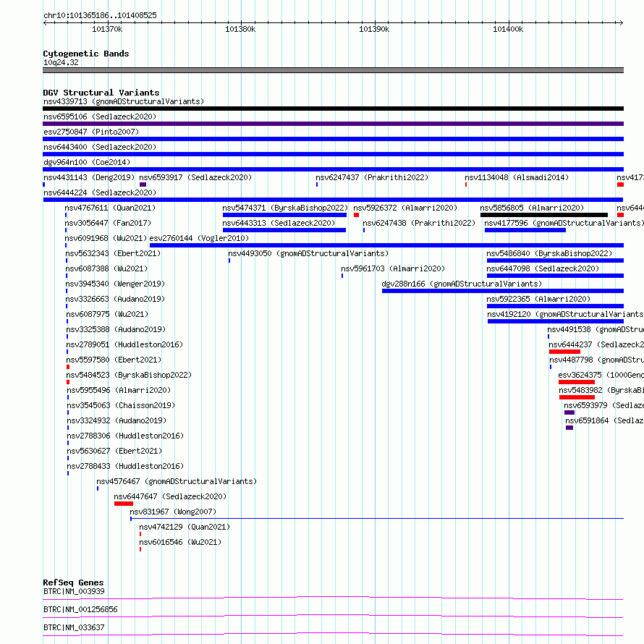
Task: Select the nsv5961703 Almarri2020 label
Action: [x=393, y=268]
